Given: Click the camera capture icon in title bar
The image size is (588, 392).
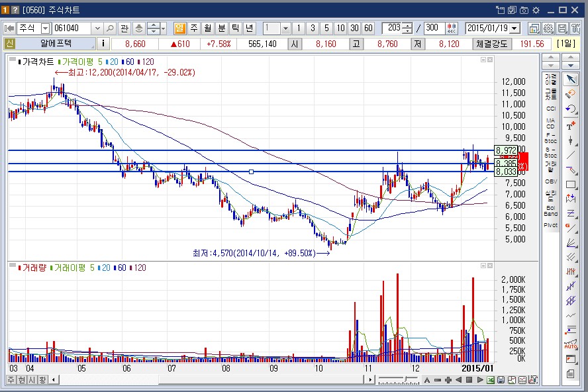Looking at the screenshot, I should tap(524, 10).
